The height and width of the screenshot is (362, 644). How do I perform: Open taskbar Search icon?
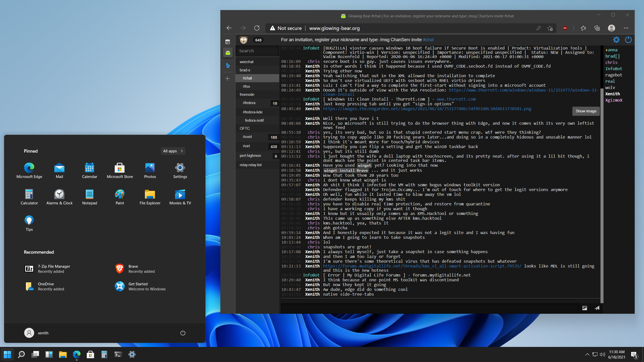point(21,354)
